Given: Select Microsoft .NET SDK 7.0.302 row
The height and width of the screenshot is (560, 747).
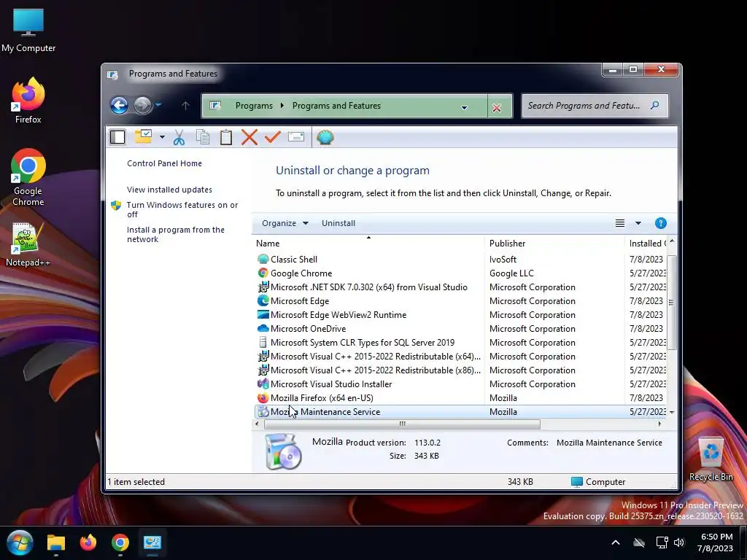Looking at the screenshot, I should [460, 287].
